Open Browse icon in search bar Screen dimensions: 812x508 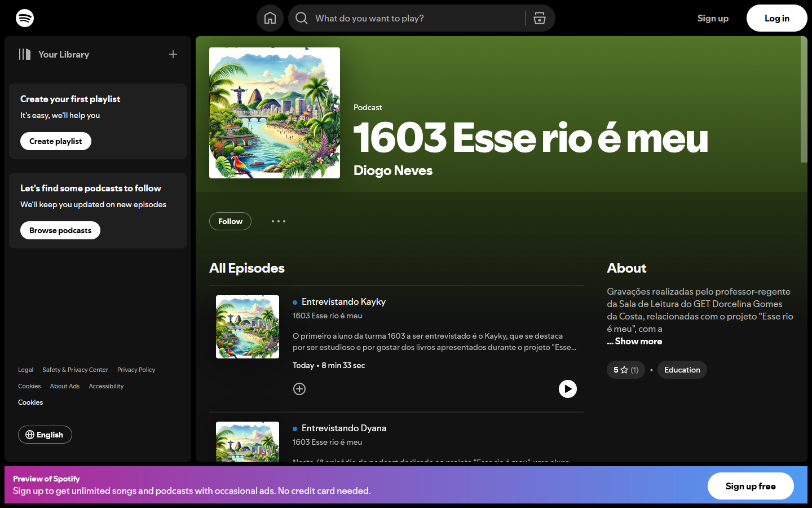click(x=540, y=18)
